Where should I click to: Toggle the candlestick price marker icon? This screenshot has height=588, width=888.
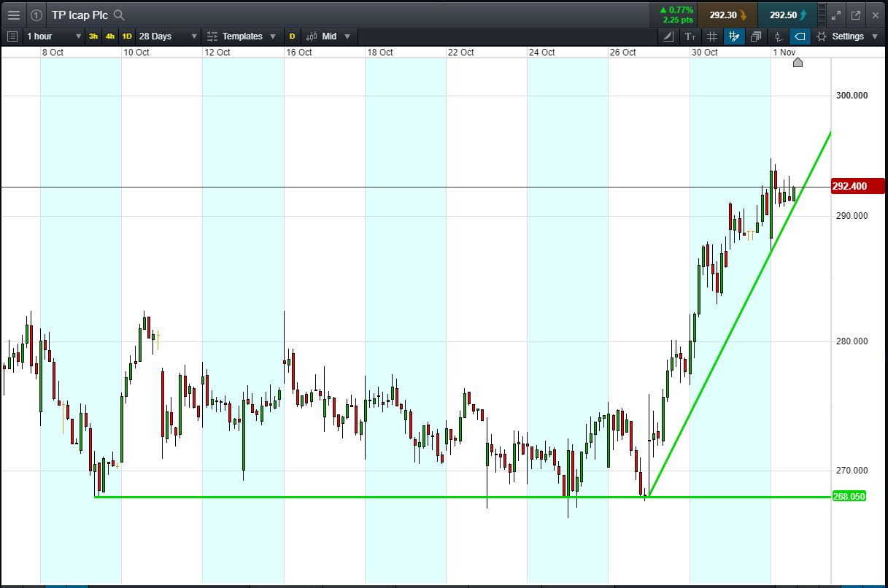[x=779, y=36]
